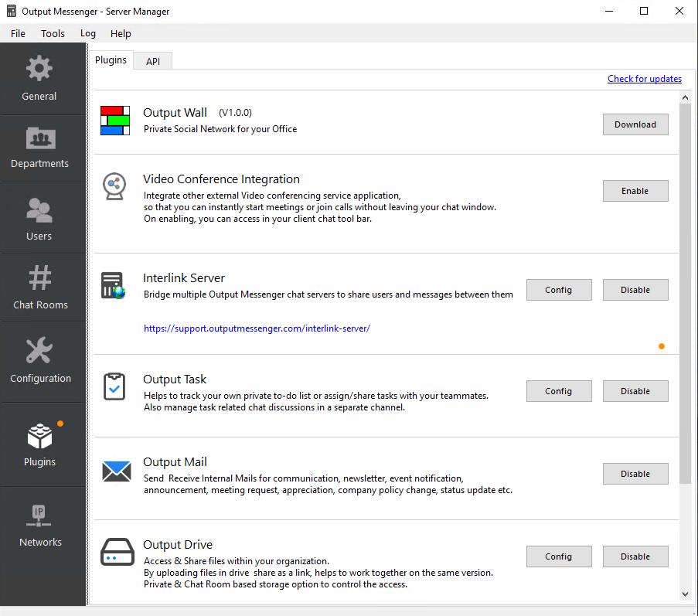
Task: Switch to the API tab
Action: pos(153,61)
